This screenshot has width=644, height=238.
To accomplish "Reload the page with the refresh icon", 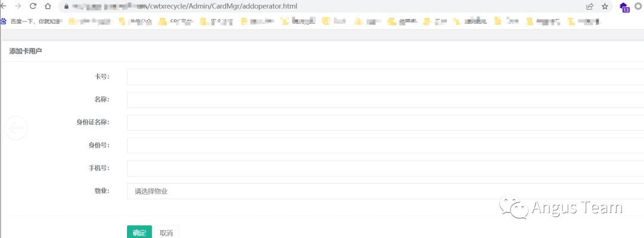I will point(33,6).
